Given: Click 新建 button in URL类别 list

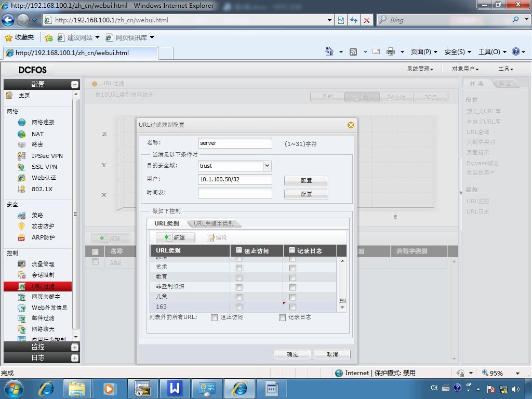Looking at the screenshot, I should (x=176, y=237).
